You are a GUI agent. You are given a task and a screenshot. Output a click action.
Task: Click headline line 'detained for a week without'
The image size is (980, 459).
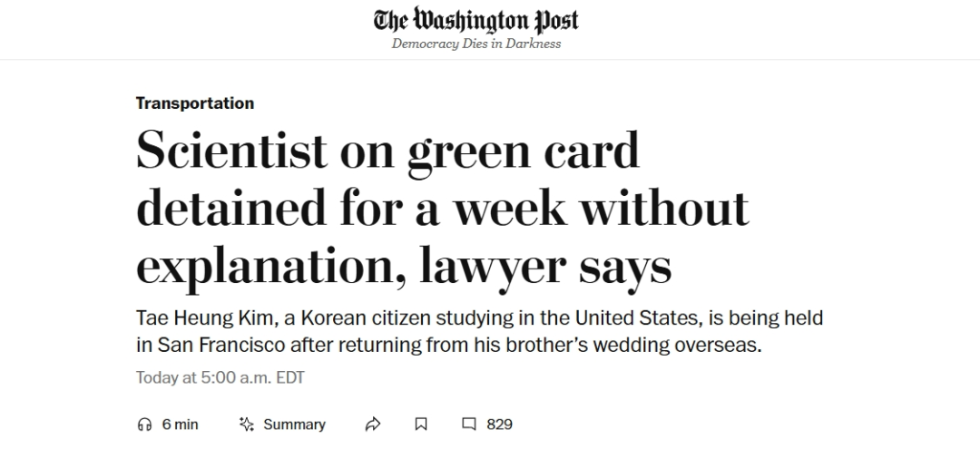click(443, 209)
